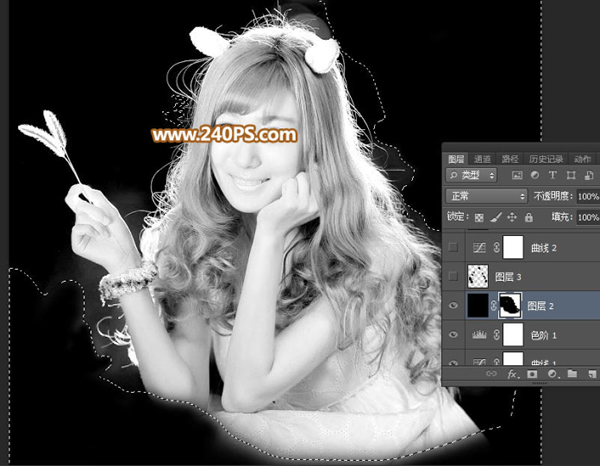Click the 填充 fill value field
The height and width of the screenshot is (466, 600).
coord(588,217)
